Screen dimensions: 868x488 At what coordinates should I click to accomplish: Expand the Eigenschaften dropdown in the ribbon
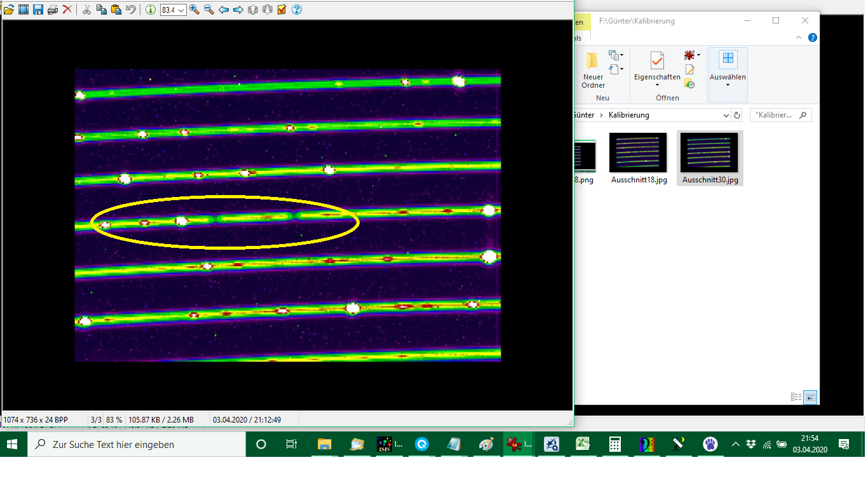coord(657,85)
